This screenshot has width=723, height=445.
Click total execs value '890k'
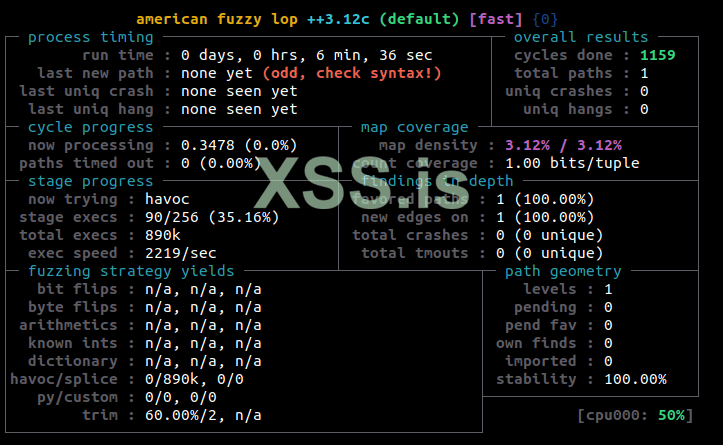click(162, 235)
